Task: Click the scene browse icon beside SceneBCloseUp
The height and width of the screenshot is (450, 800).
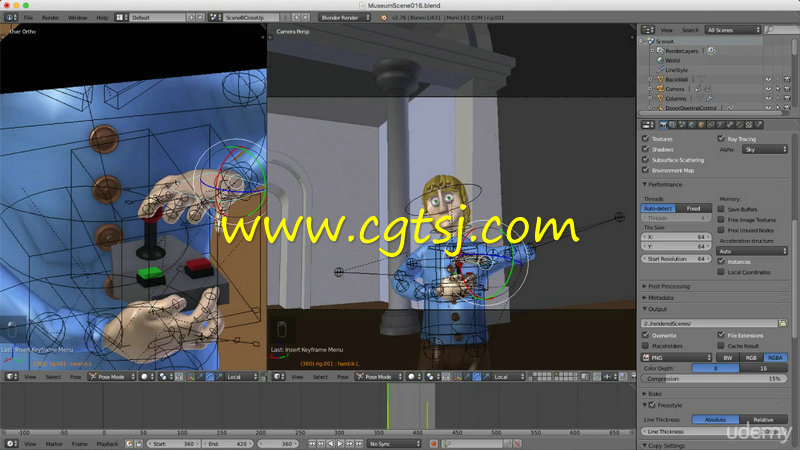Action: pyautogui.click(x=214, y=17)
